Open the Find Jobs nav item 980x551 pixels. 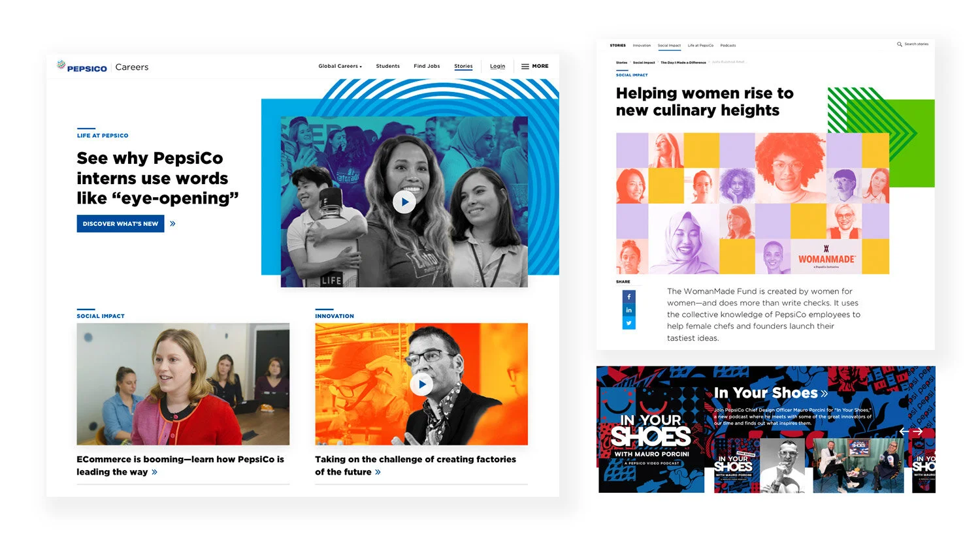(427, 66)
